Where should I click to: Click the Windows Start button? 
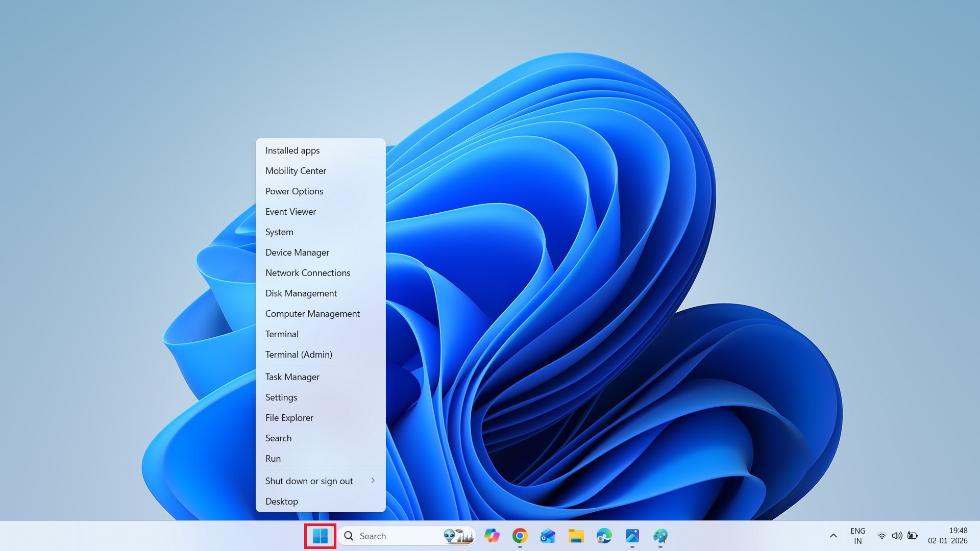click(320, 536)
